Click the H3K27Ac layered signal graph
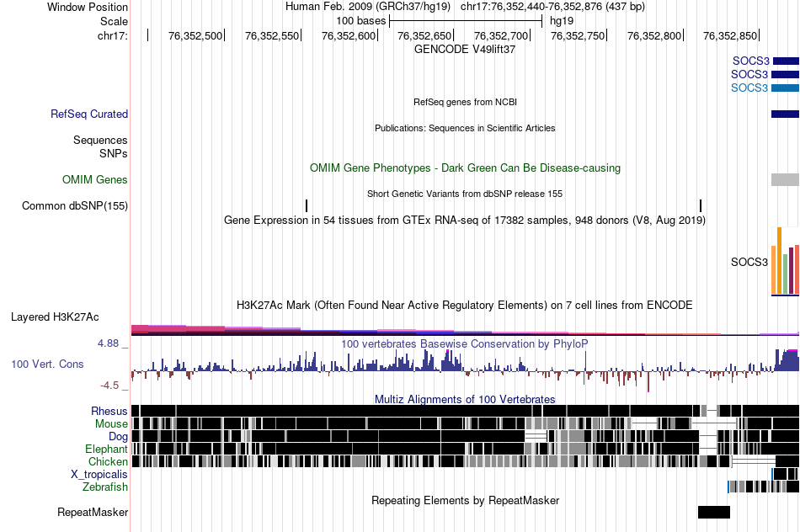This screenshot has width=800, height=532. 465,330
